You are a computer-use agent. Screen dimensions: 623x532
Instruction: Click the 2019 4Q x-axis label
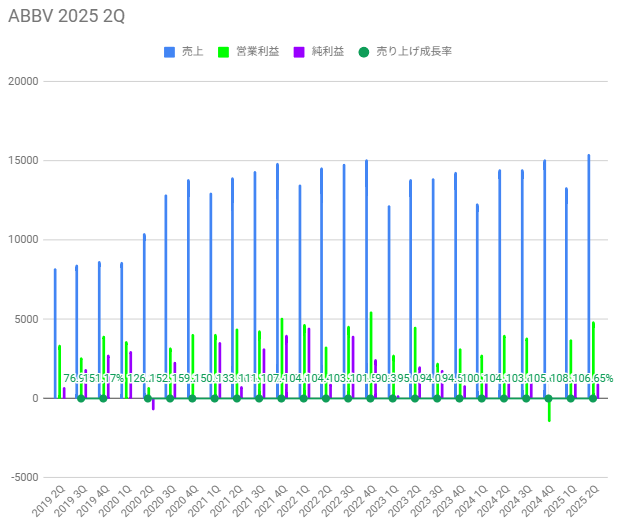tap(93, 501)
